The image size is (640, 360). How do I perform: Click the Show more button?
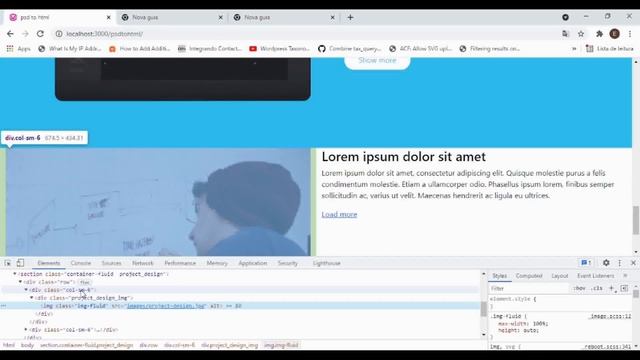click(377, 61)
